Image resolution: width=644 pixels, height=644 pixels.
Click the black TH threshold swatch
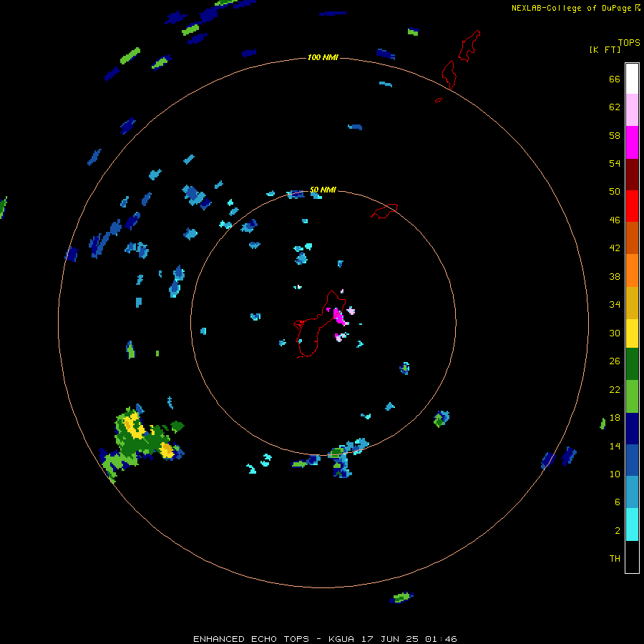click(632, 557)
